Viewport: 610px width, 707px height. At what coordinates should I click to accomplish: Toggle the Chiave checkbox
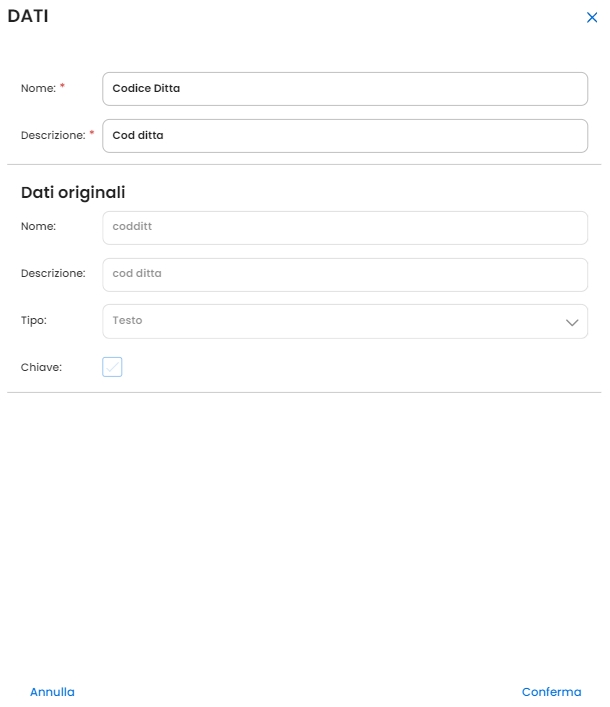coord(112,367)
